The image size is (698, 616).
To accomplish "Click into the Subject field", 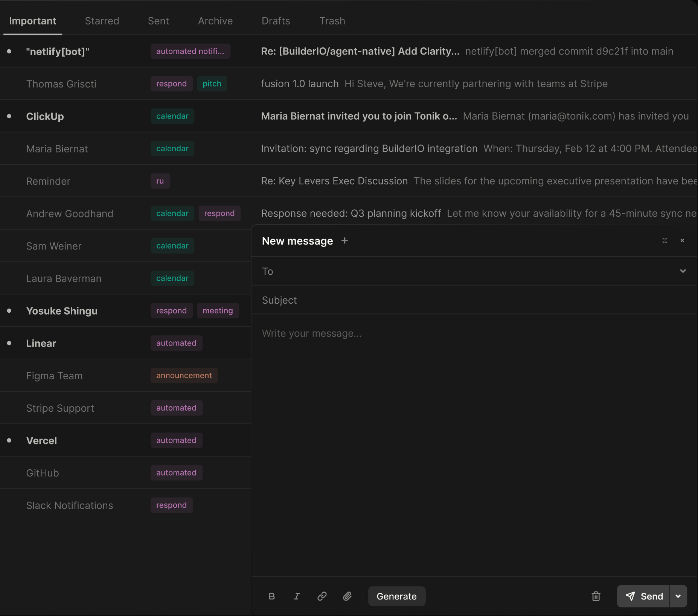I will click(x=474, y=300).
